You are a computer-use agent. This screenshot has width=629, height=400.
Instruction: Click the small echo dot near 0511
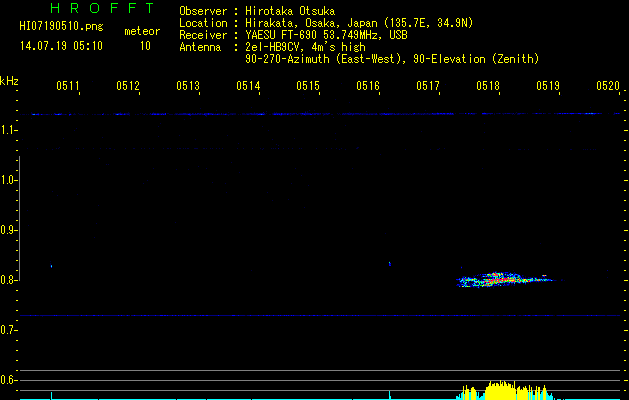point(51,266)
